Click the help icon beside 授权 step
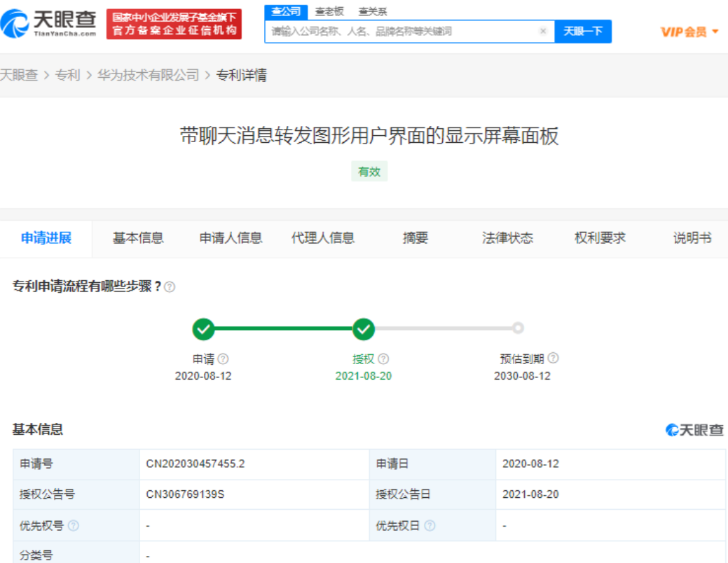This screenshot has height=563, width=728. [x=383, y=359]
